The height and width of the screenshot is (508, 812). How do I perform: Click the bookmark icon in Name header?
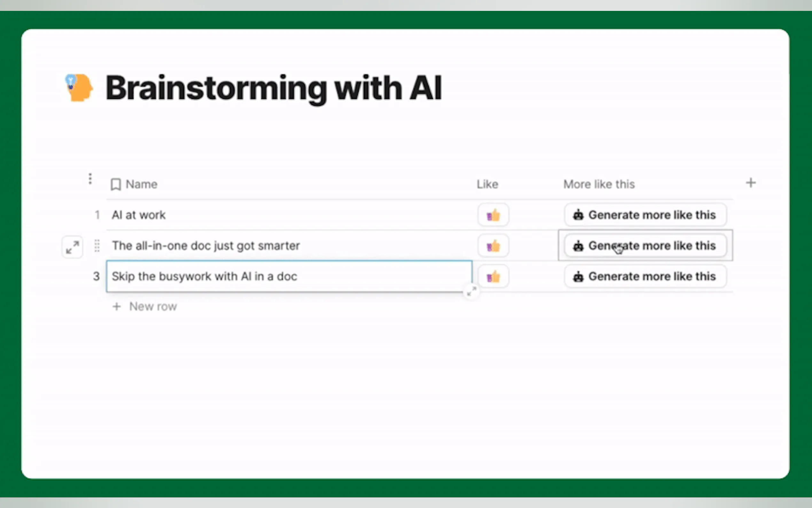point(116,184)
